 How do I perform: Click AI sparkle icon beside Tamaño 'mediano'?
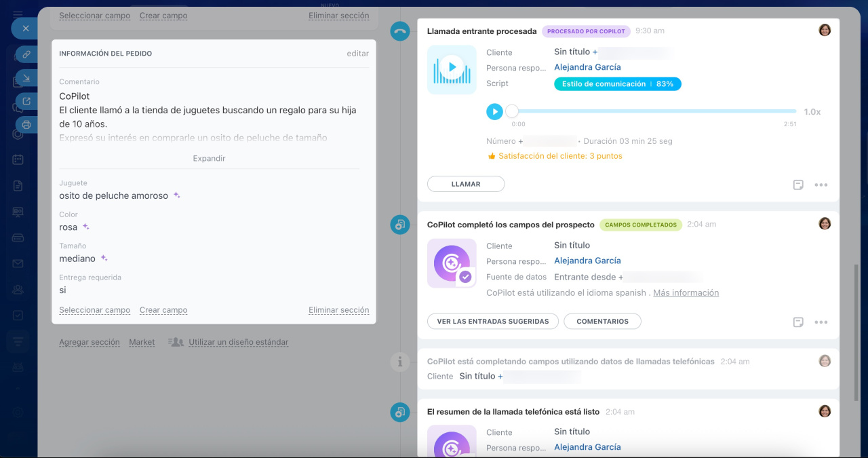coord(104,259)
